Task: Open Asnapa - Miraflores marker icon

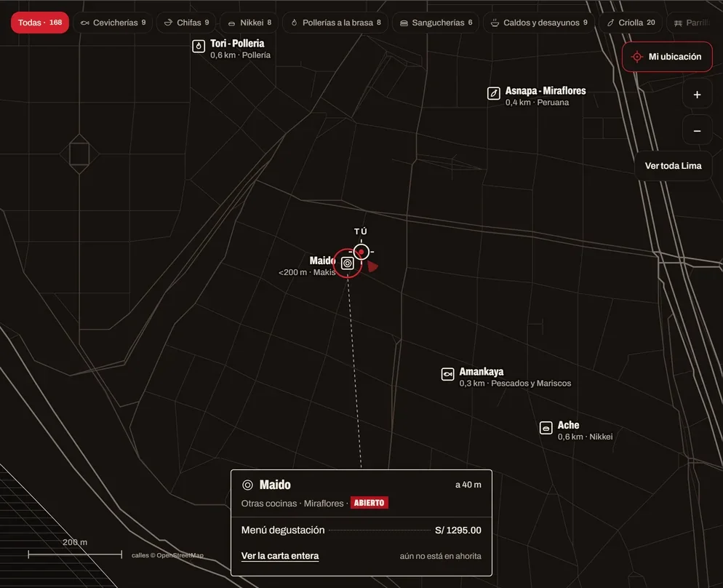Action: 494,93
